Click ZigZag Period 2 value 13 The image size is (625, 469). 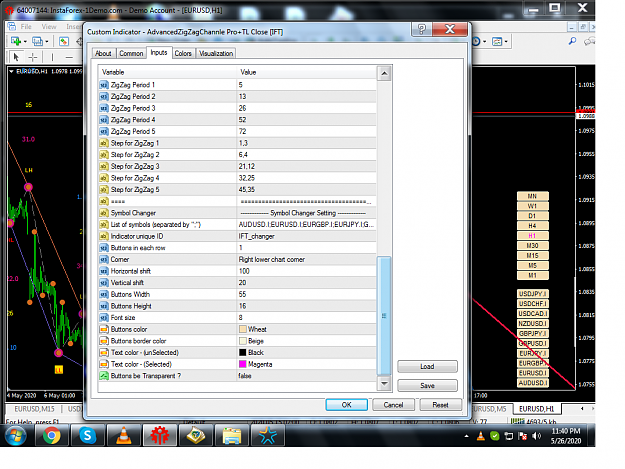pyautogui.click(x=306, y=96)
